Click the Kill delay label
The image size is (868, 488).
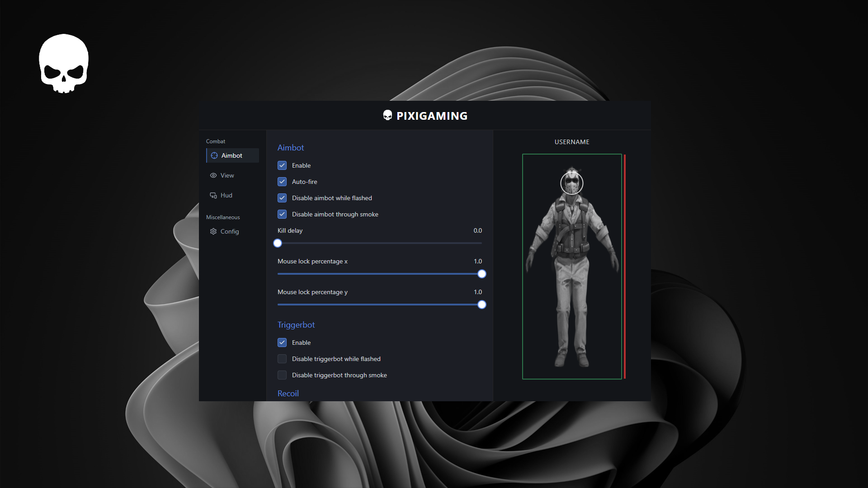tap(290, 230)
